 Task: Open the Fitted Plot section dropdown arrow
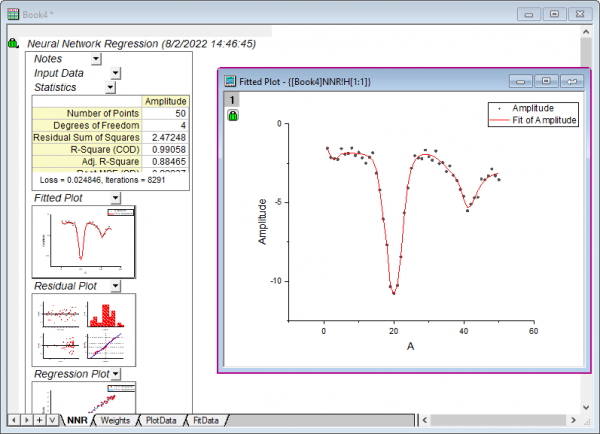coord(116,198)
